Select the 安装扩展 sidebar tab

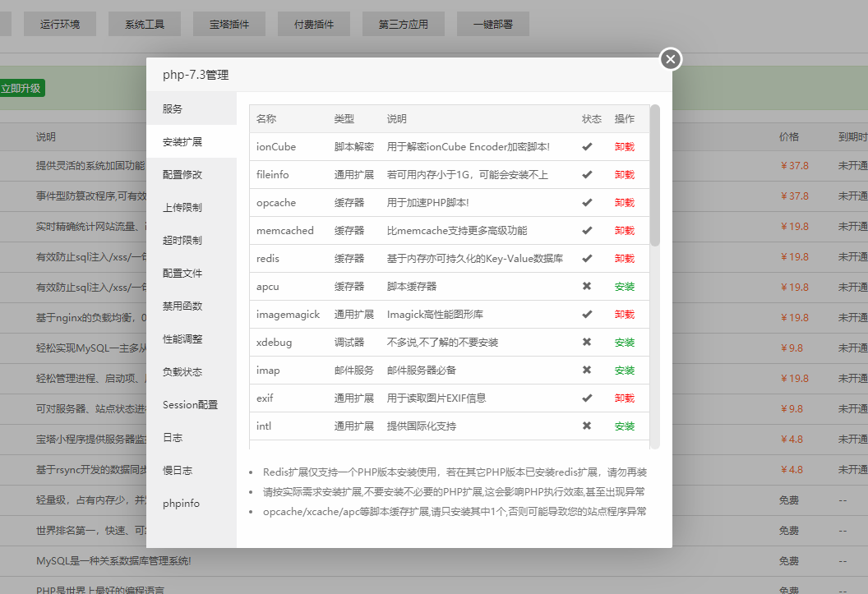(x=191, y=141)
